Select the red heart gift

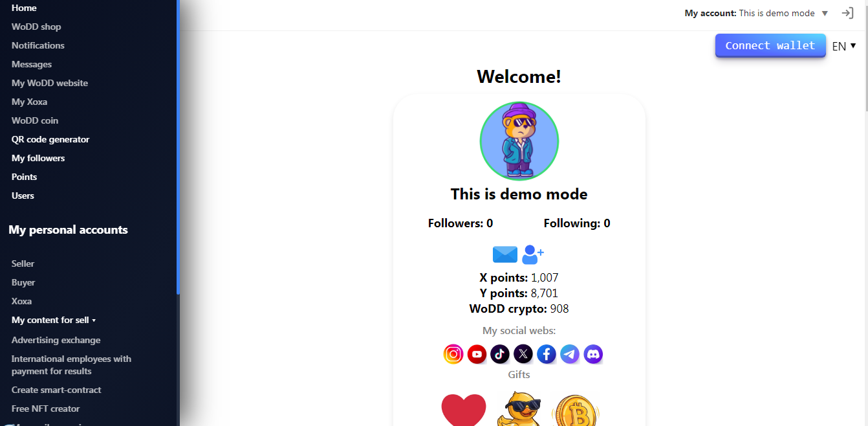tap(464, 410)
